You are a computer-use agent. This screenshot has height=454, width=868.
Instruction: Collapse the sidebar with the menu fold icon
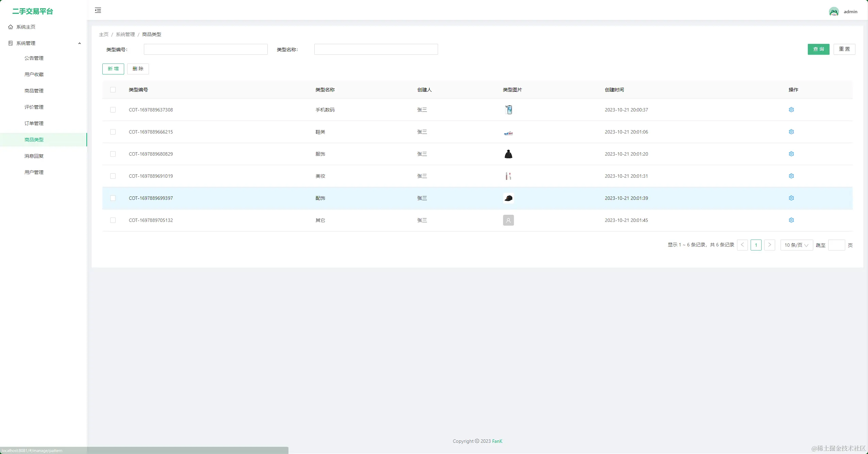pos(98,10)
